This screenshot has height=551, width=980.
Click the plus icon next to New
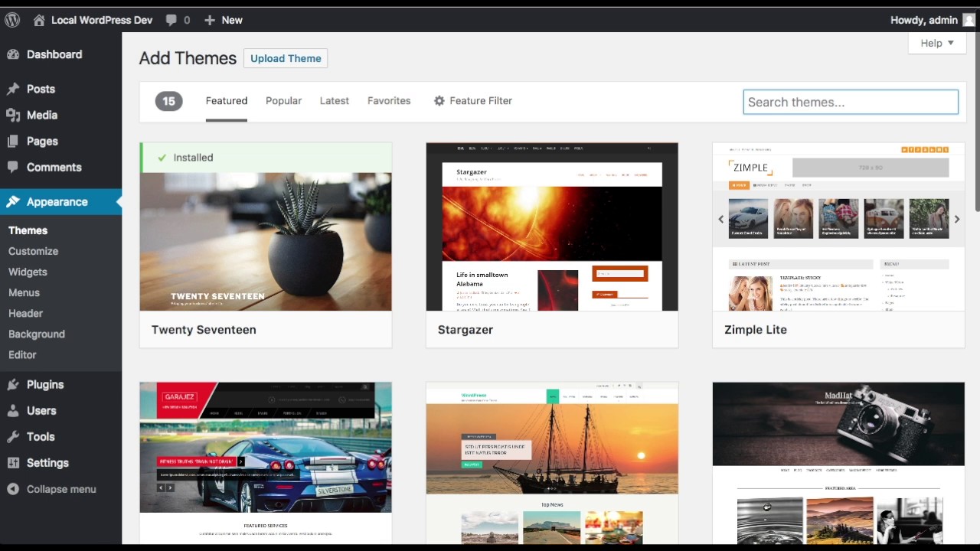tap(210, 21)
